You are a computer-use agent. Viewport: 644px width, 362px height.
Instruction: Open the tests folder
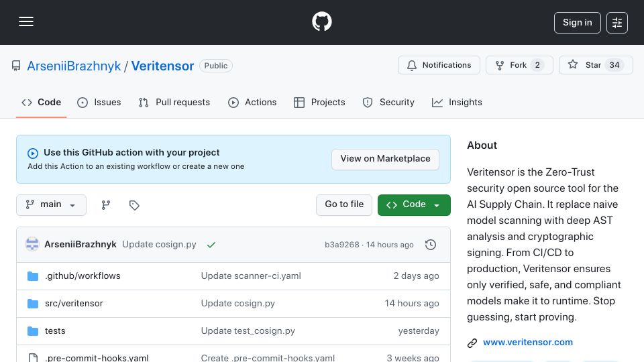click(x=55, y=330)
